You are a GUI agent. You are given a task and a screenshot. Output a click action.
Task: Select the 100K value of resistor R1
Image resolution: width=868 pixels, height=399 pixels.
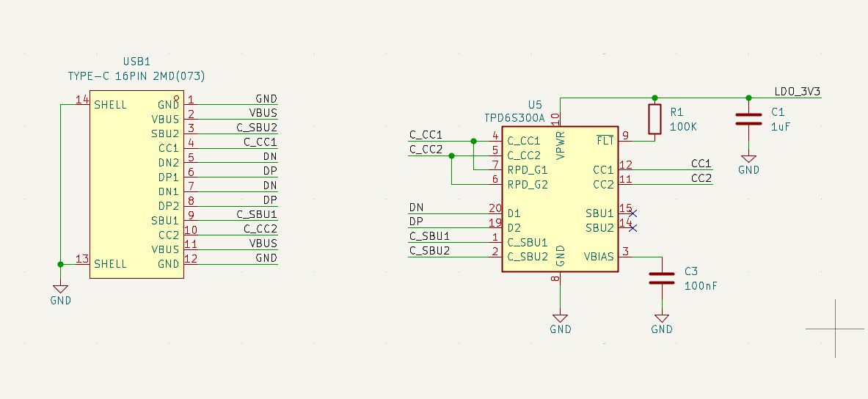click(x=683, y=126)
